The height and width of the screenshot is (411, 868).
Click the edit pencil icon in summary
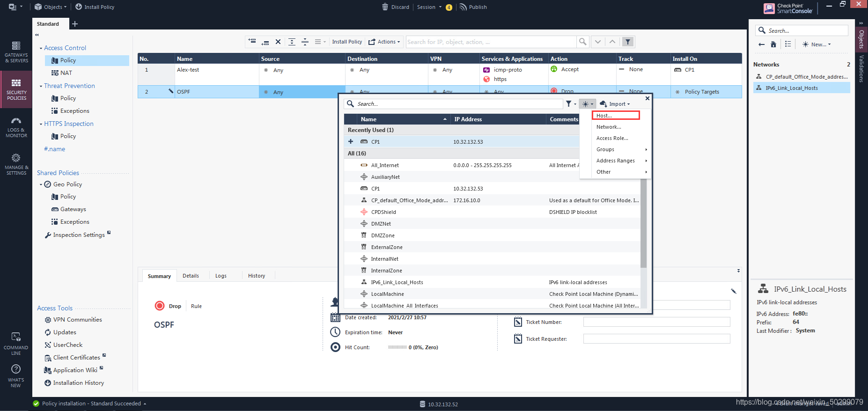click(x=734, y=291)
